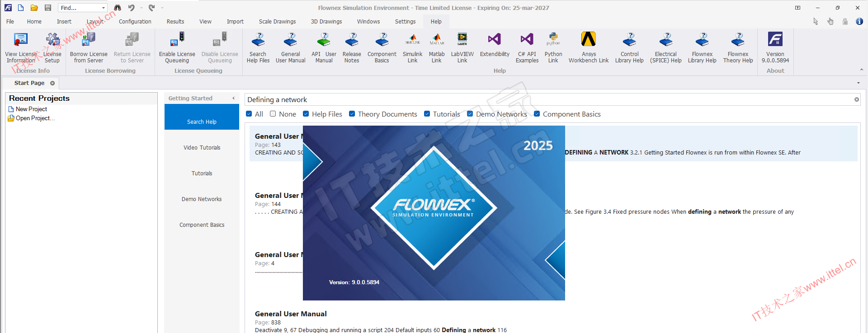The width and height of the screenshot is (868, 333).
Task: Open Control Library Help
Action: [x=629, y=47]
